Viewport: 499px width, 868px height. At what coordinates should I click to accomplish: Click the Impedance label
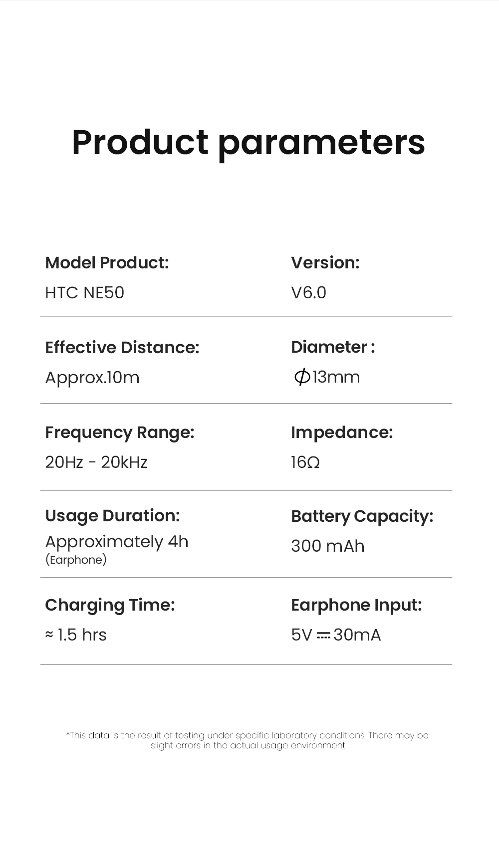pyautogui.click(x=342, y=433)
